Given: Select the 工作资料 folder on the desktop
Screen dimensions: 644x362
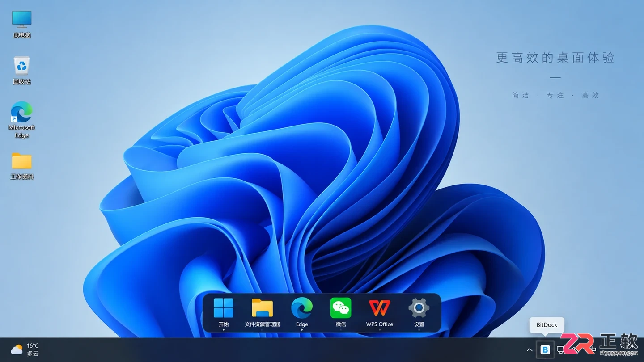Looking at the screenshot, I should tap(21, 166).
